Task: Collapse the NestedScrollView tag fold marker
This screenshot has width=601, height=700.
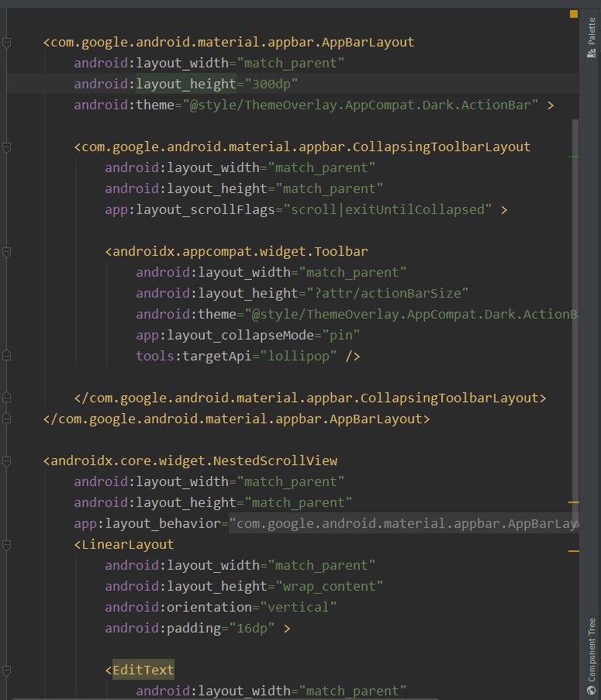Action: click(x=7, y=461)
